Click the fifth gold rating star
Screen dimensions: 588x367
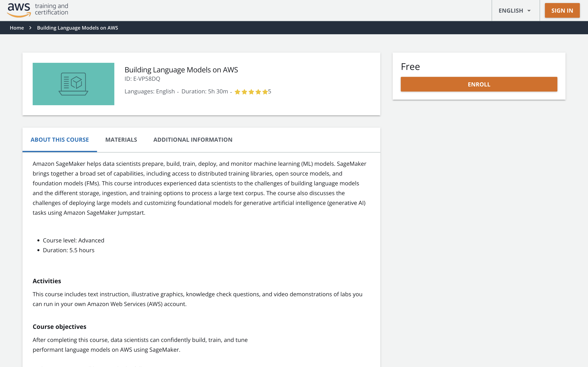click(x=265, y=92)
